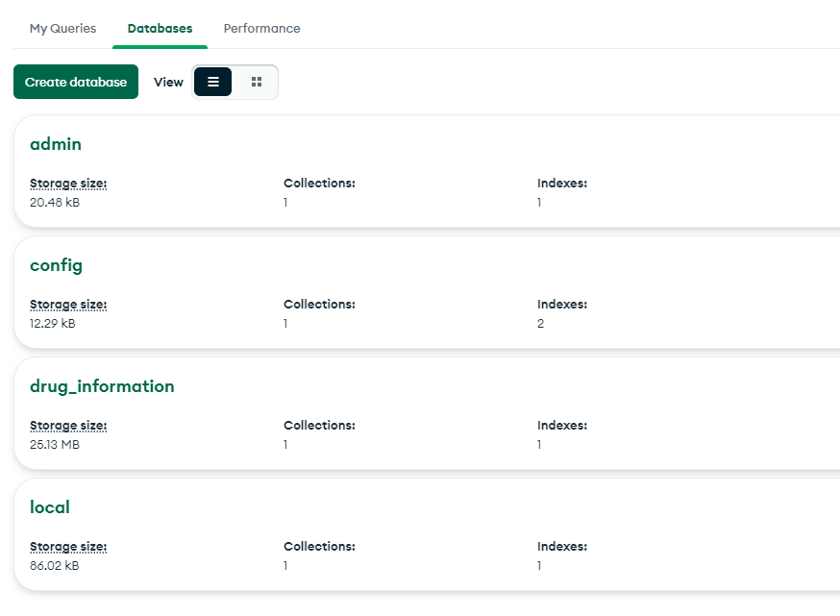Viewport: 840px width, 616px height.
Task: Open the local database
Action: [50, 507]
